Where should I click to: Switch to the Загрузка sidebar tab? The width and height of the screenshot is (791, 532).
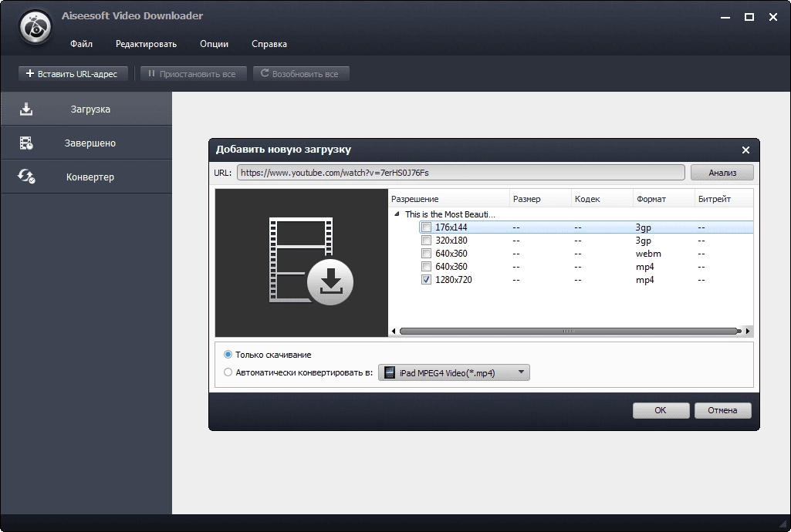(x=86, y=109)
